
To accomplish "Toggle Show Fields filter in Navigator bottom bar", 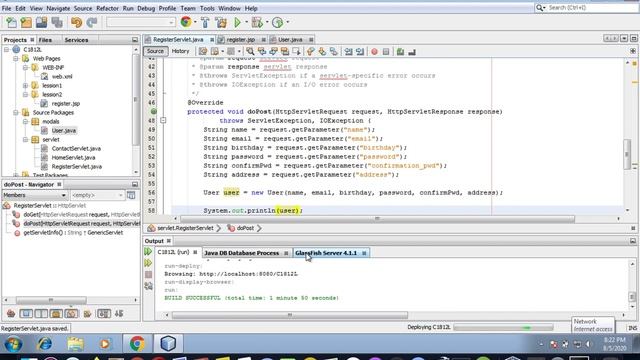I will 26,313.
